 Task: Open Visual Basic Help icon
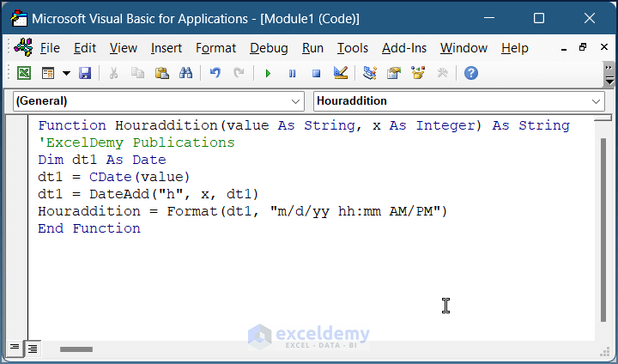(471, 74)
